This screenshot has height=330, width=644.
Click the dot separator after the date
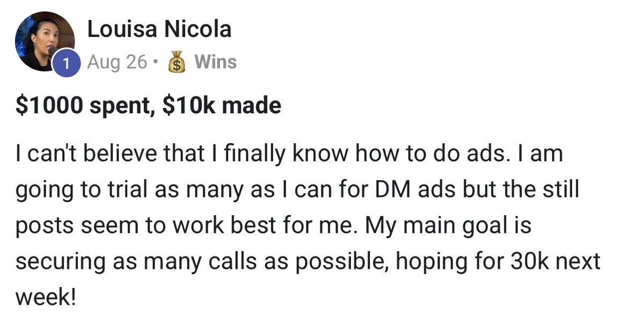coord(156,63)
